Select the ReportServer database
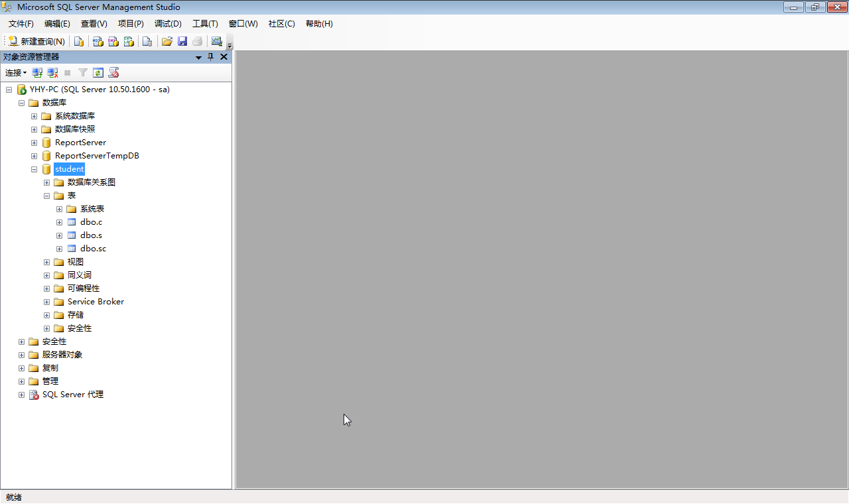The width and height of the screenshot is (849, 504). 80,143
